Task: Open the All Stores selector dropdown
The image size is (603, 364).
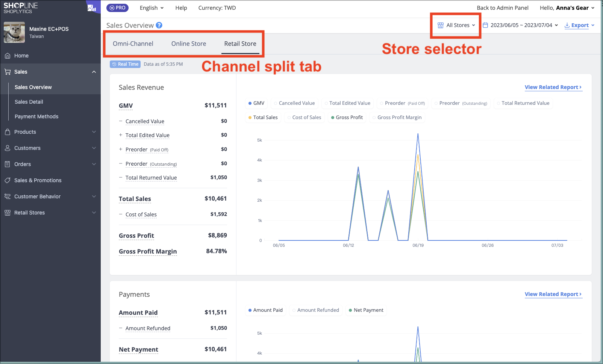Action: click(456, 25)
